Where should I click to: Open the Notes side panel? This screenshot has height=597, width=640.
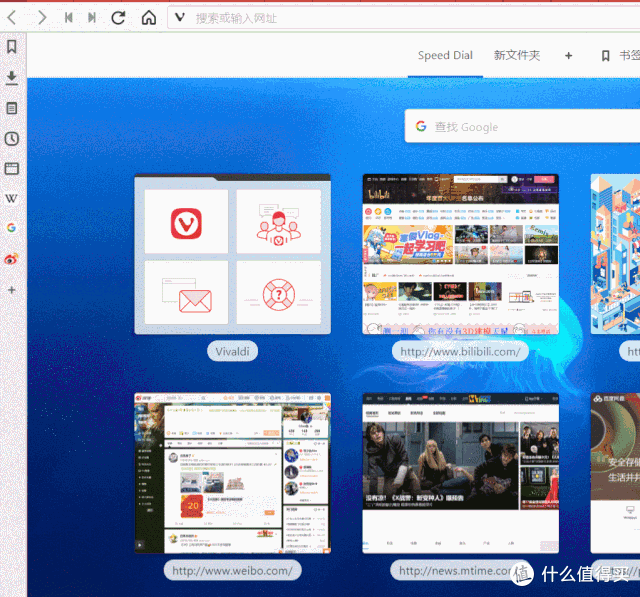12,108
